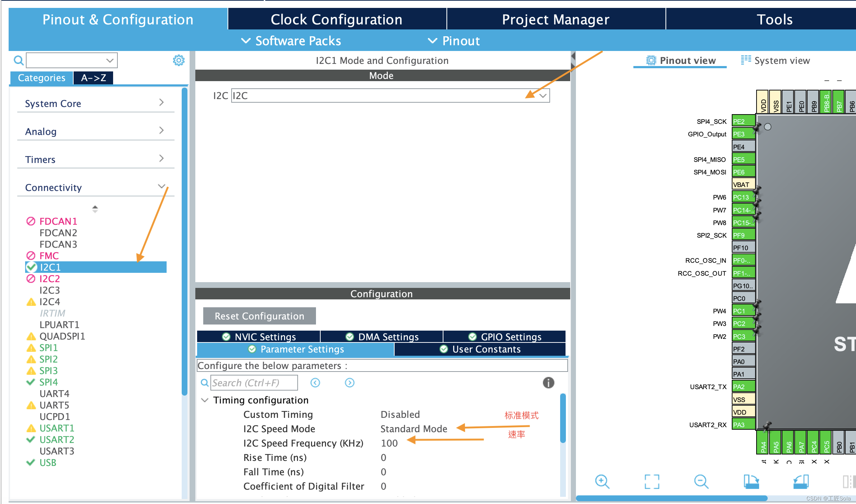This screenshot has height=504, width=856.
Task: Go to the previous search result arrow
Action: [x=315, y=383]
